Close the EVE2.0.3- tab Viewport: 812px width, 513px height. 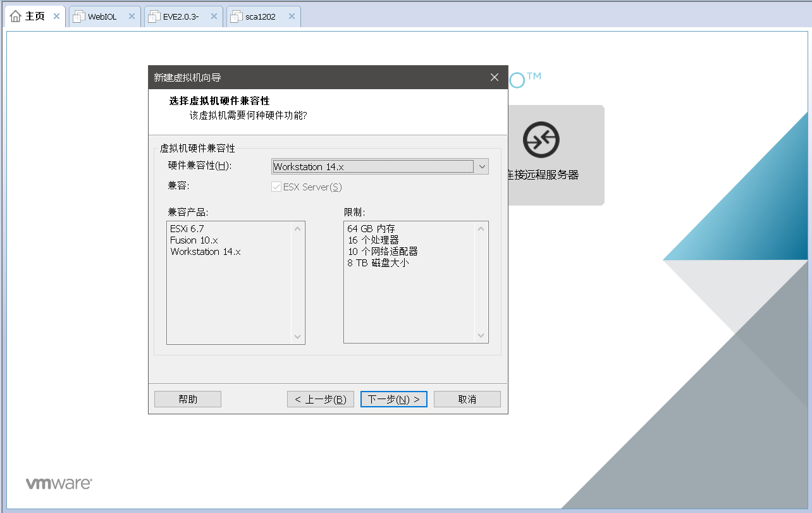tap(214, 16)
